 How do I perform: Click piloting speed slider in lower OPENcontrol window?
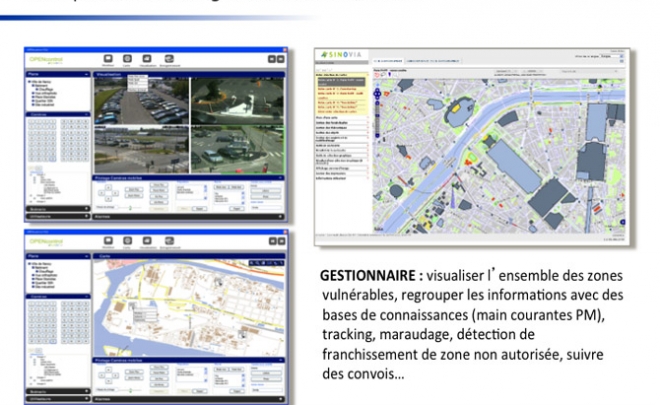pos(130,390)
